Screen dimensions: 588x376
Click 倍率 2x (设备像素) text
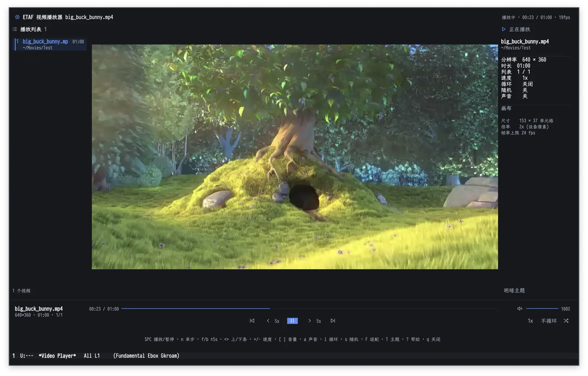pyautogui.click(x=525, y=127)
